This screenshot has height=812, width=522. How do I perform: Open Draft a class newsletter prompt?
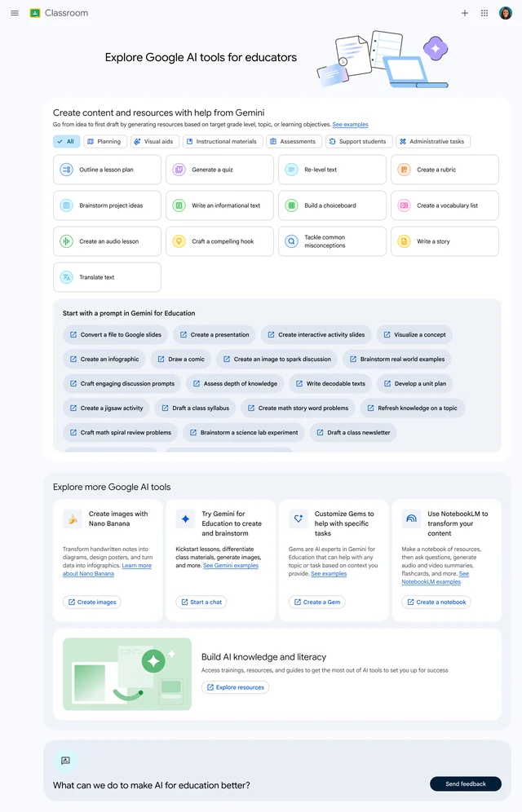coord(353,432)
